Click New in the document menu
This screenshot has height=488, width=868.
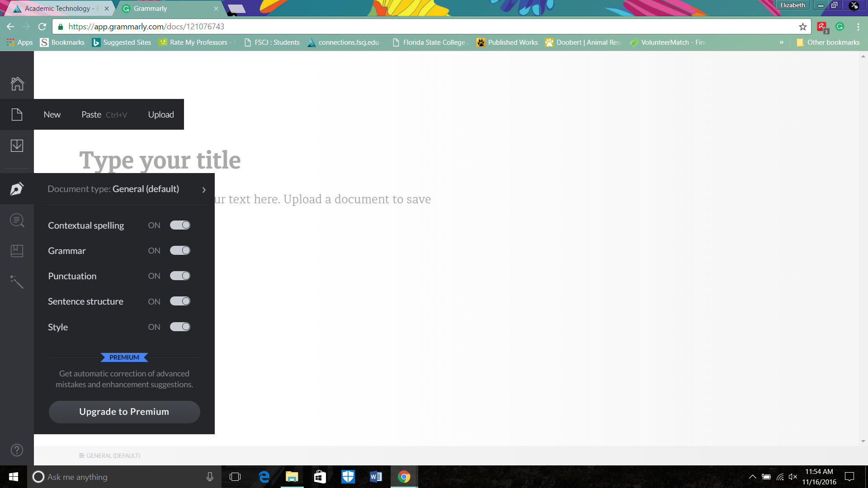coord(52,115)
